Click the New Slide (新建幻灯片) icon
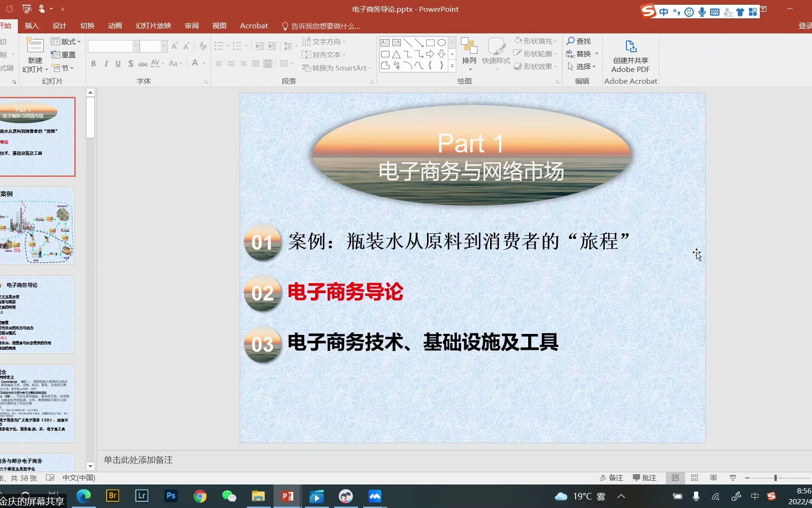This screenshot has height=508, width=812. point(35,46)
